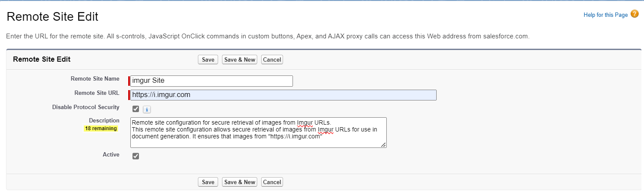Uncheck the Active checkbox
644x191 pixels.
pos(136,156)
